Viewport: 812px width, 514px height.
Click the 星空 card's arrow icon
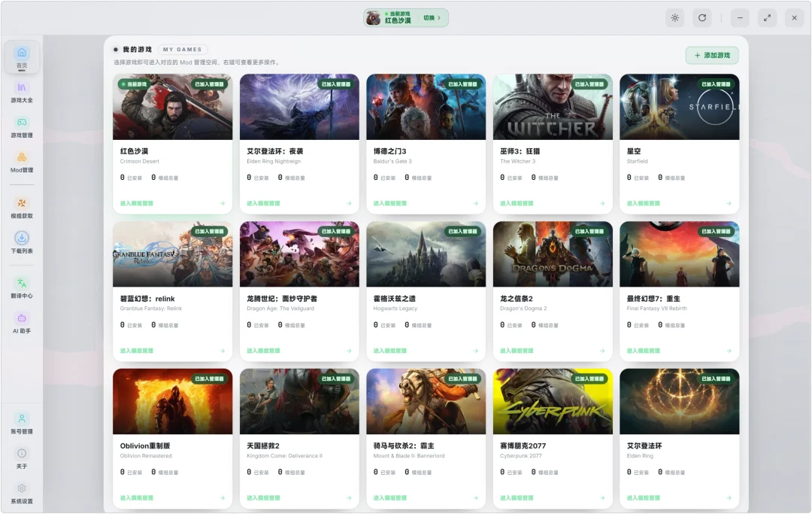(729, 203)
